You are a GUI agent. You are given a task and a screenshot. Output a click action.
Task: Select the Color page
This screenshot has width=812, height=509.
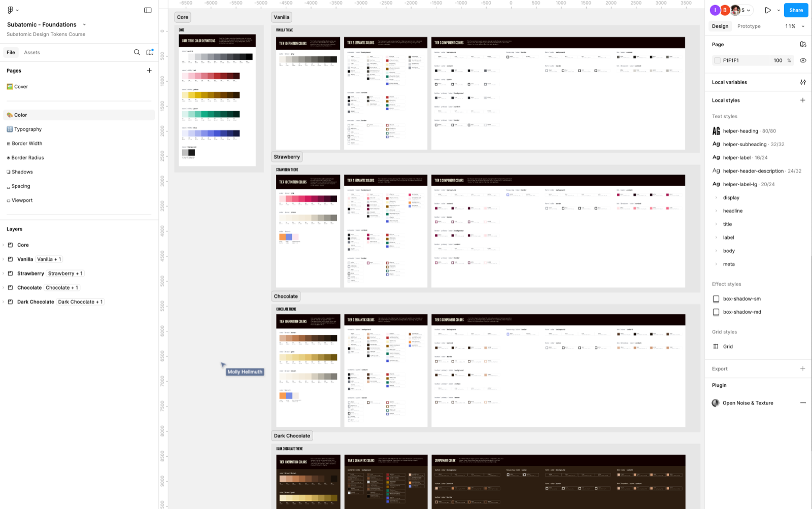79,115
